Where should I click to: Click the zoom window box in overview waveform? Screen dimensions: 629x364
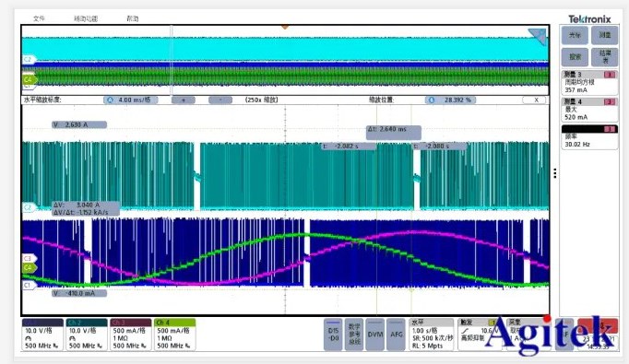point(172,60)
